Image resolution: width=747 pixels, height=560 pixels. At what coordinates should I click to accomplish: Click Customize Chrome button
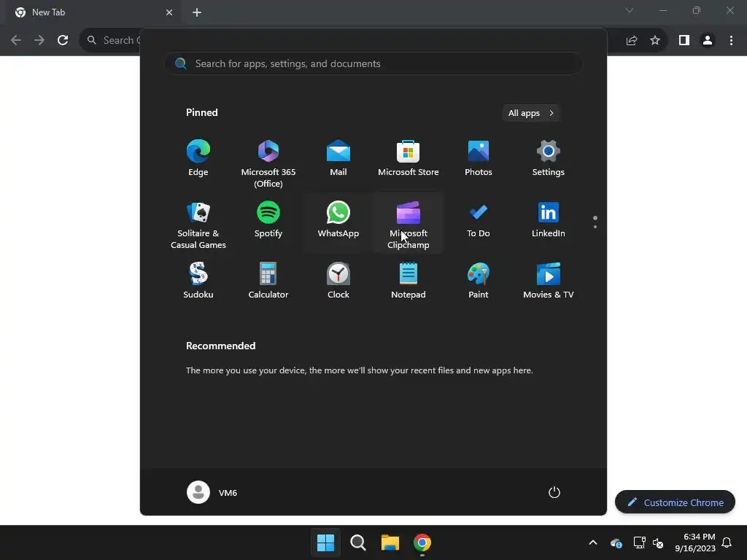click(675, 502)
